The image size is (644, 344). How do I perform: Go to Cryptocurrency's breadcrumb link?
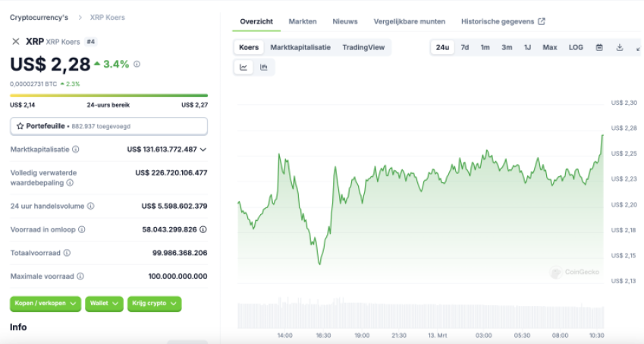coord(39,17)
